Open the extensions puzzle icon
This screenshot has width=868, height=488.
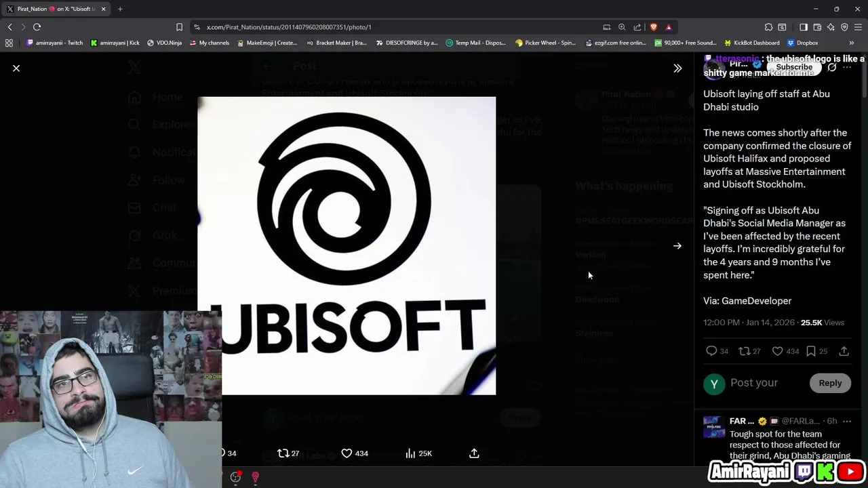pos(768,27)
